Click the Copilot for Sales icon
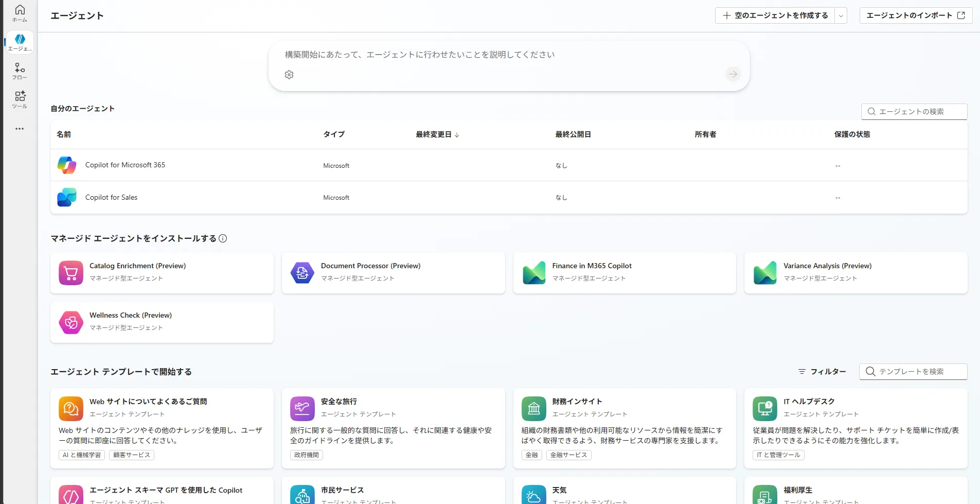The height and width of the screenshot is (504, 980). [x=67, y=197]
